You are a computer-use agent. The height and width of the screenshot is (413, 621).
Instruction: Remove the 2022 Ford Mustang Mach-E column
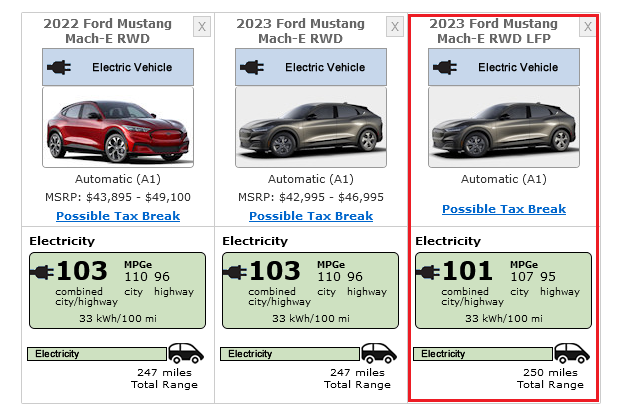(x=202, y=27)
